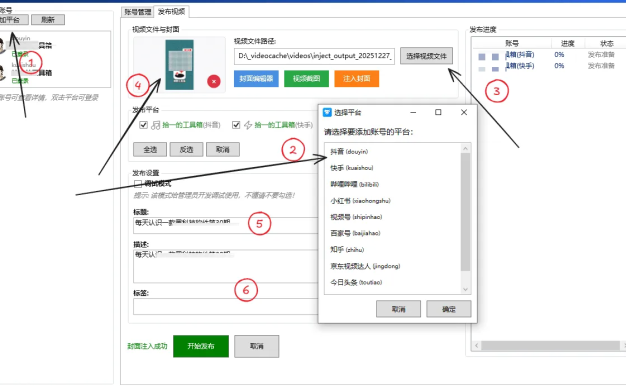The height and width of the screenshot is (386, 626).
Task: Toggle the 抖音 account publish checkbox
Action: click(x=143, y=125)
